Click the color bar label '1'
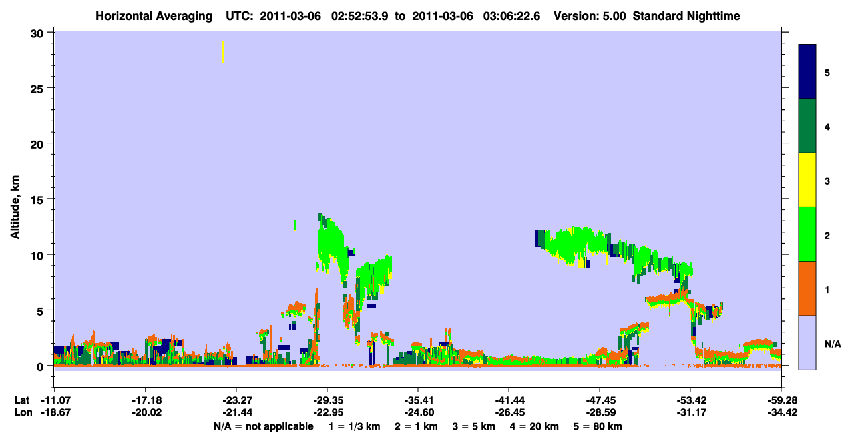 point(827,288)
